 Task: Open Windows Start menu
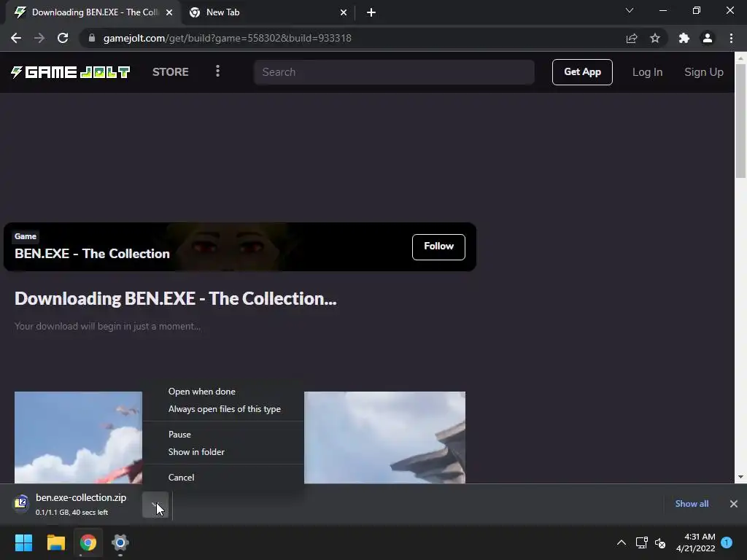[23, 542]
